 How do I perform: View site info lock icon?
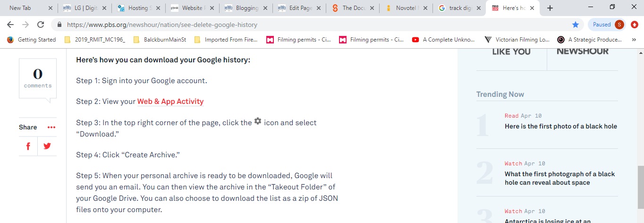click(59, 25)
